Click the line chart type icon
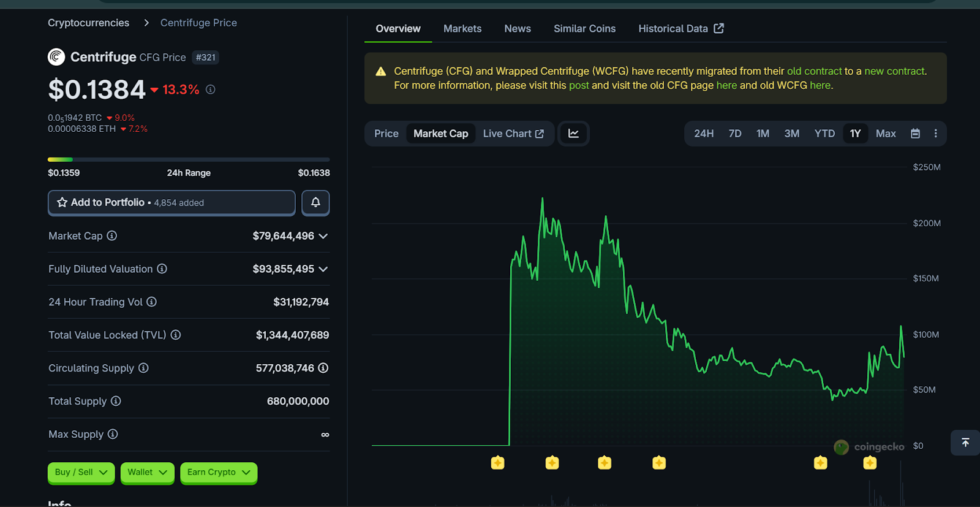Image resolution: width=980 pixels, height=507 pixels. (573, 134)
